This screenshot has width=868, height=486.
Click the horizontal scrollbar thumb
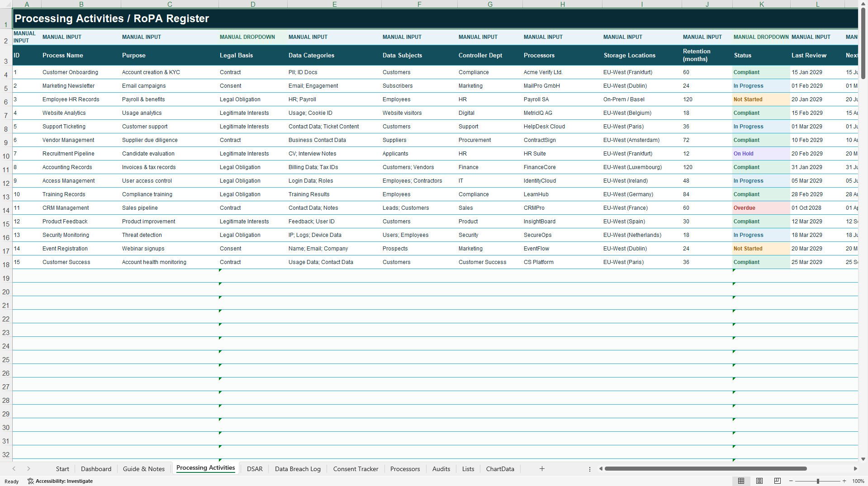[x=706, y=469]
